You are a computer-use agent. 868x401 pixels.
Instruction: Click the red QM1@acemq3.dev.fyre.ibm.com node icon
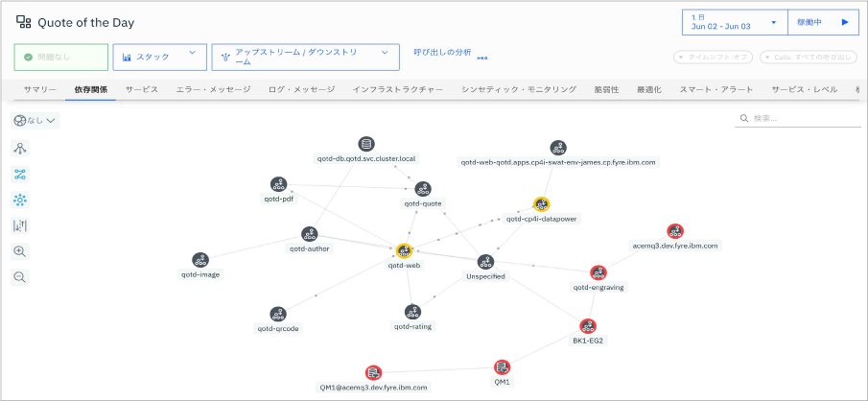coord(374,373)
